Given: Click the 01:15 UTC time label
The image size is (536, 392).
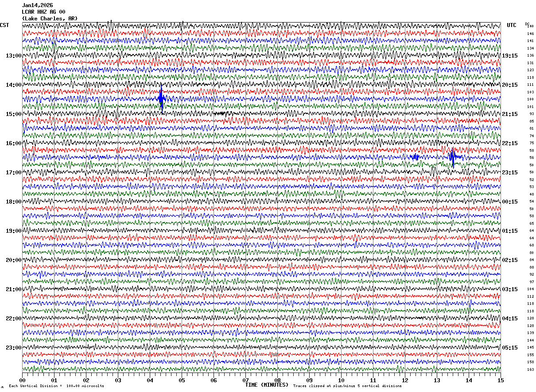Looking at the screenshot, I should tap(510, 231).
